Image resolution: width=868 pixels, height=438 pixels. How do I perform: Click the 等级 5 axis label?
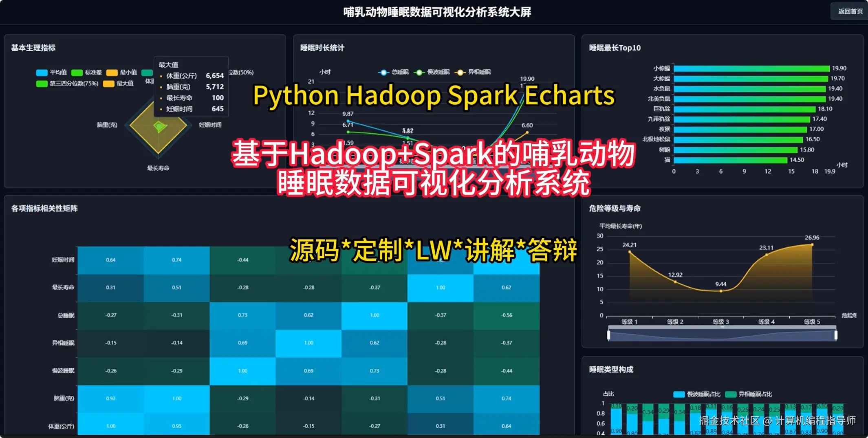pos(812,321)
